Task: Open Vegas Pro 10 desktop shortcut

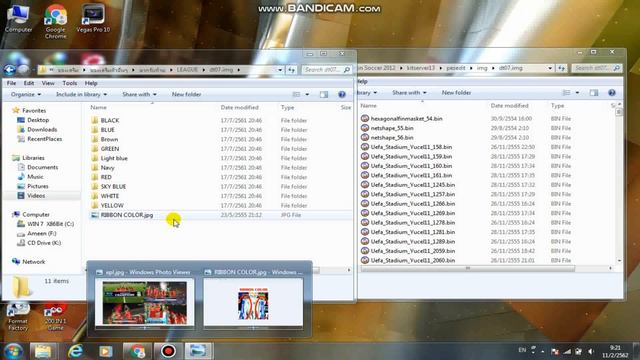Action: pos(93,18)
